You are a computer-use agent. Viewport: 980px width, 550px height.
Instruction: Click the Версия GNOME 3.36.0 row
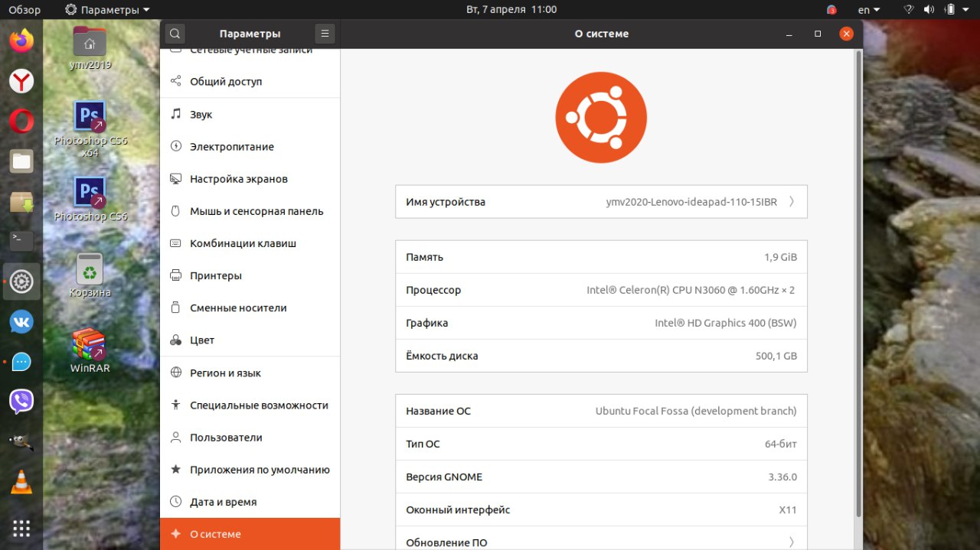[x=601, y=477]
